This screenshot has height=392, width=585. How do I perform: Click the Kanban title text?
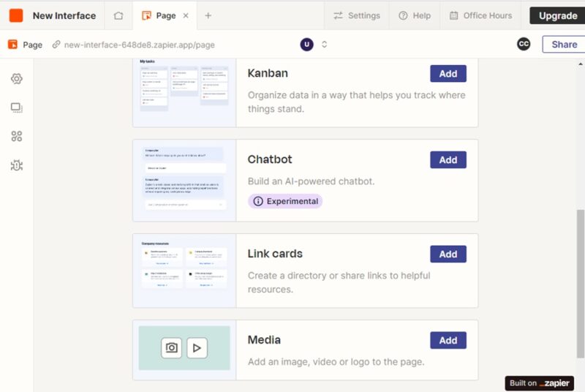point(268,73)
